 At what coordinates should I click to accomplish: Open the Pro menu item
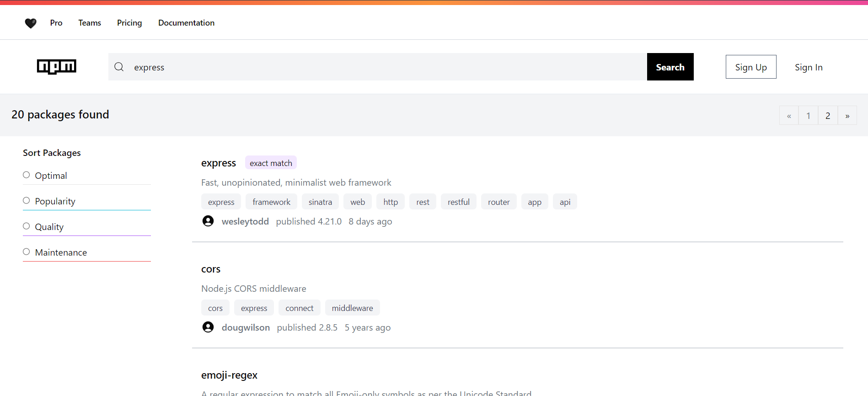(x=56, y=23)
